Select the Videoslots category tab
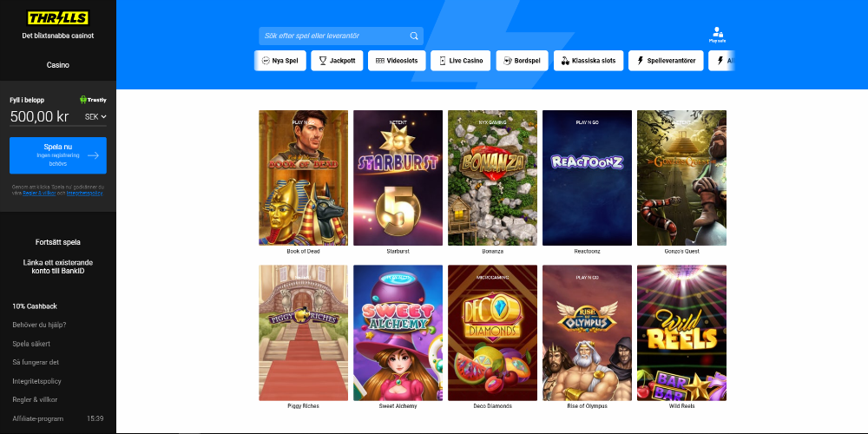 pyautogui.click(x=397, y=61)
